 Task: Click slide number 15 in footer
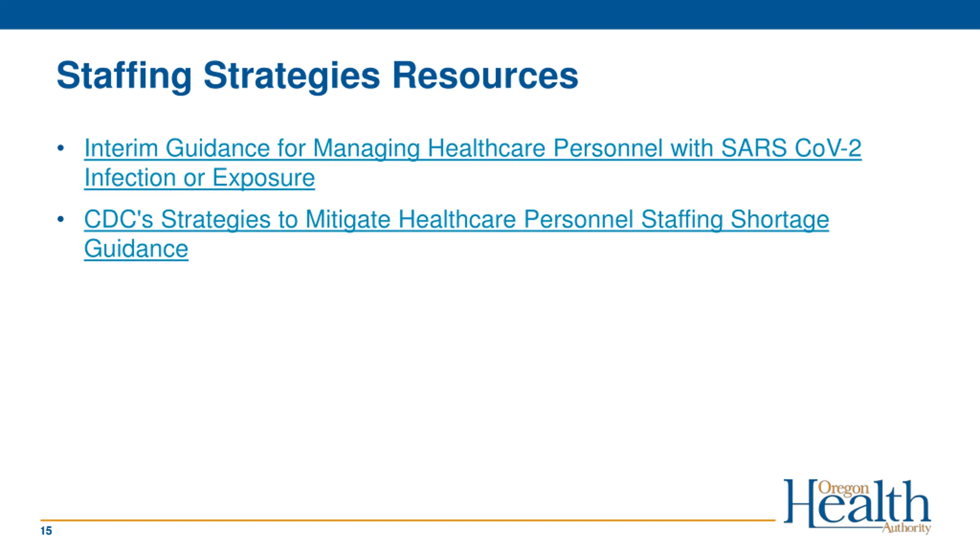click(x=46, y=531)
